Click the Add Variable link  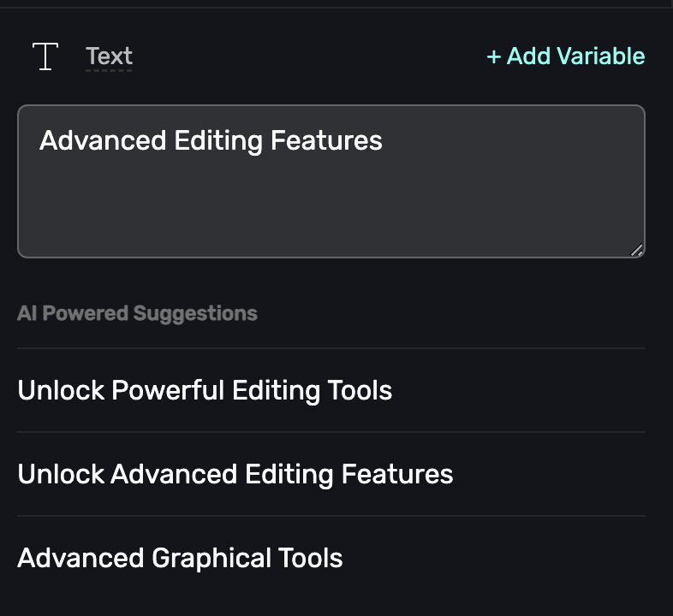566,56
